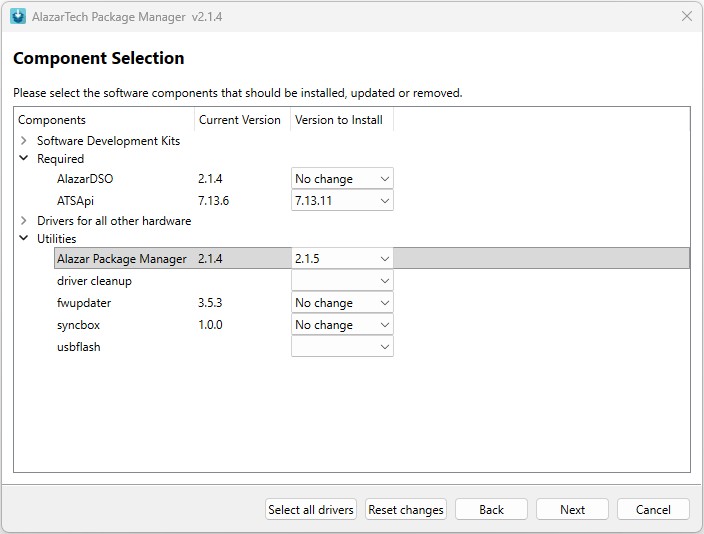Click the AlazarTech app icon in title bar
The image size is (704, 534).
17,16
